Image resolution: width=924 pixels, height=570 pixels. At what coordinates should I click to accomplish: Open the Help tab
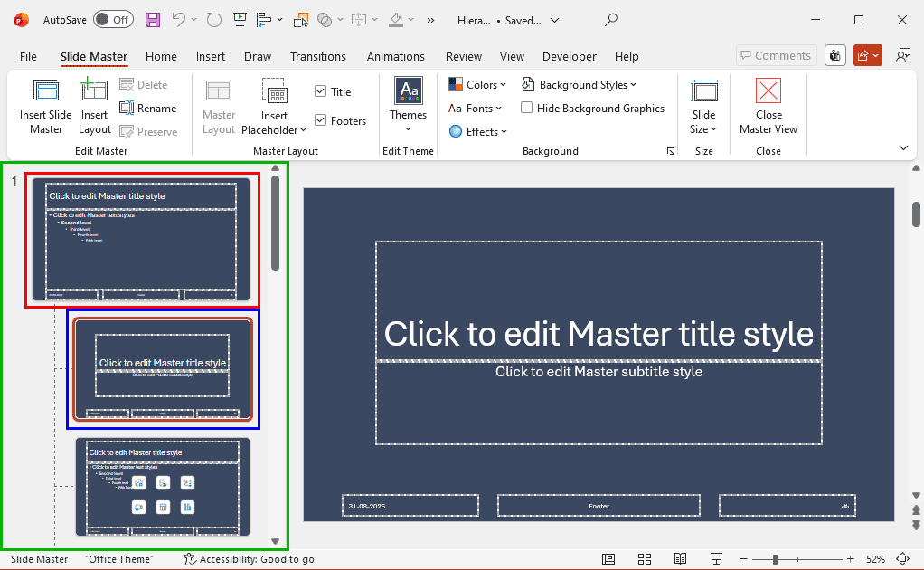pyautogui.click(x=627, y=57)
